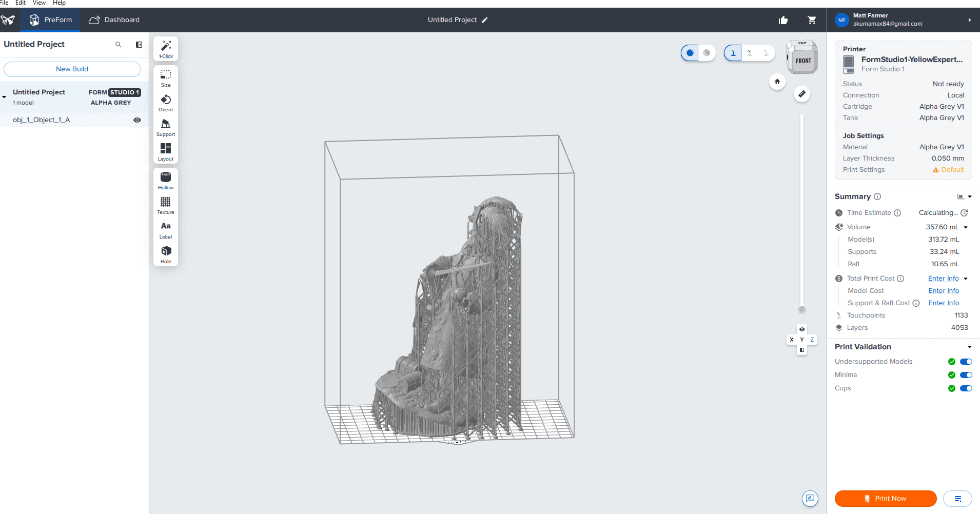Toggle Cups validation switch
The image size is (980, 514).
click(966, 388)
